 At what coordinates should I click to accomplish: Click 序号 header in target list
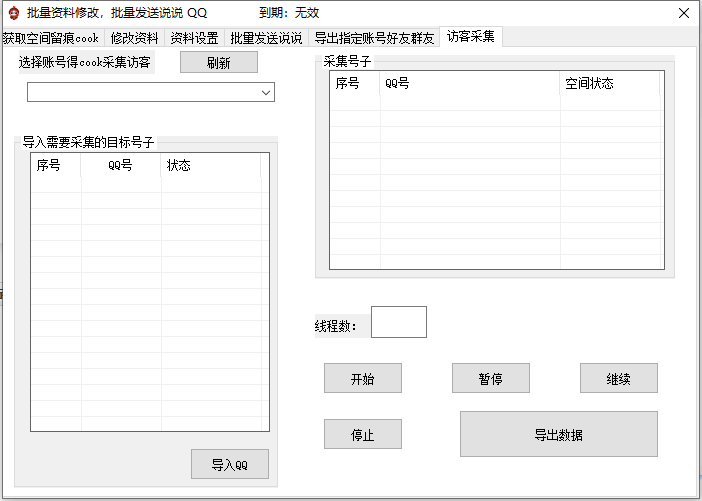point(56,165)
